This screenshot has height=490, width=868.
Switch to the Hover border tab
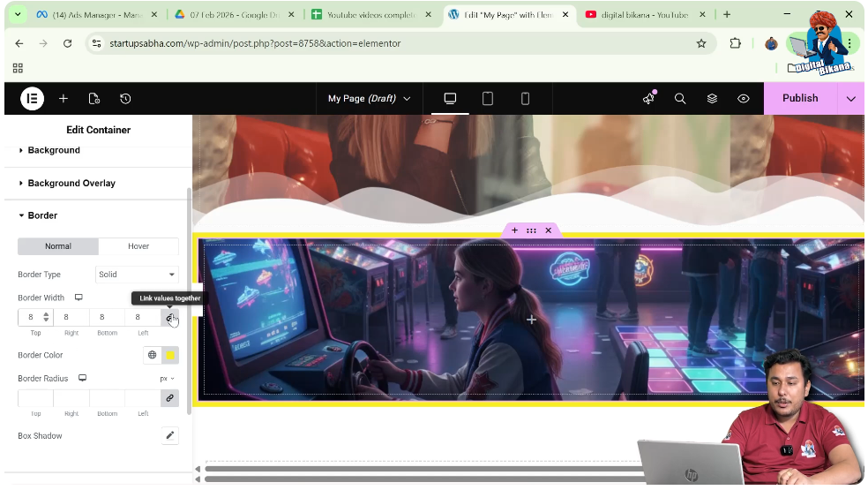(138, 246)
